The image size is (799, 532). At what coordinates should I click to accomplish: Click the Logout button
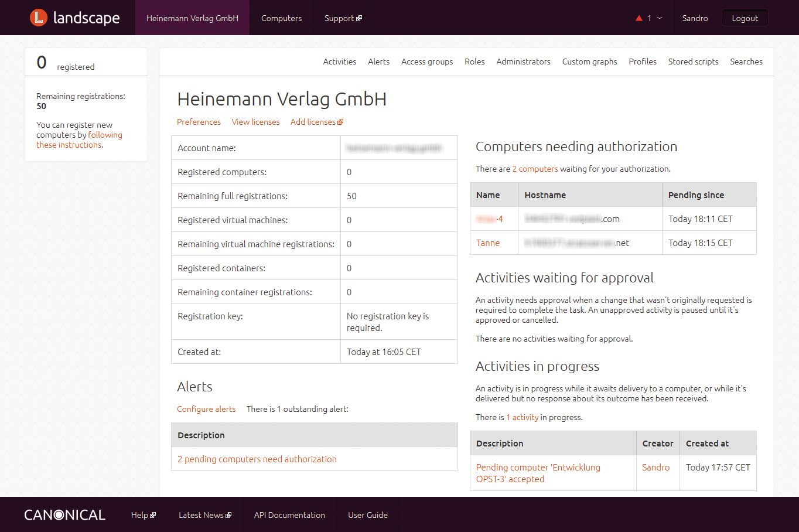[x=745, y=18]
